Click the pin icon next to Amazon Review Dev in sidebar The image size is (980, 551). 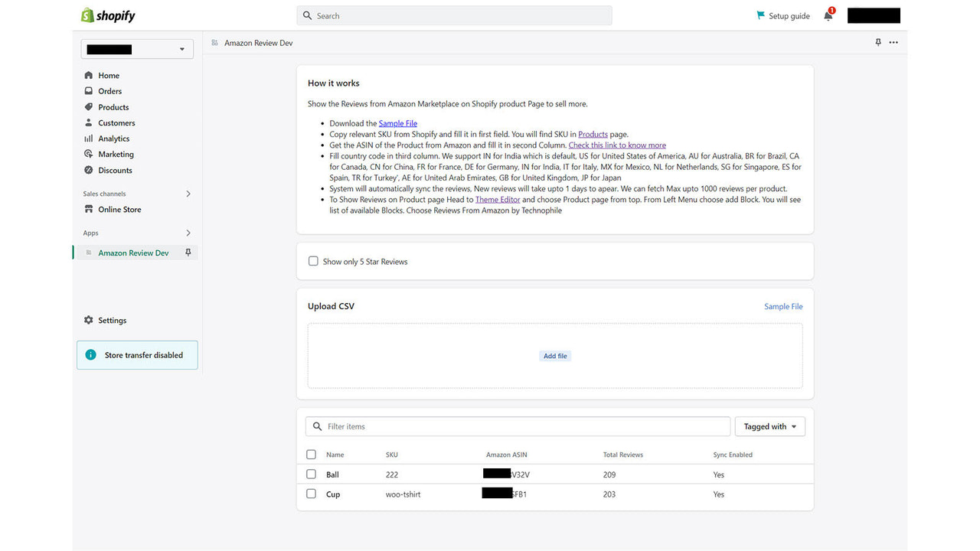point(188,252)
